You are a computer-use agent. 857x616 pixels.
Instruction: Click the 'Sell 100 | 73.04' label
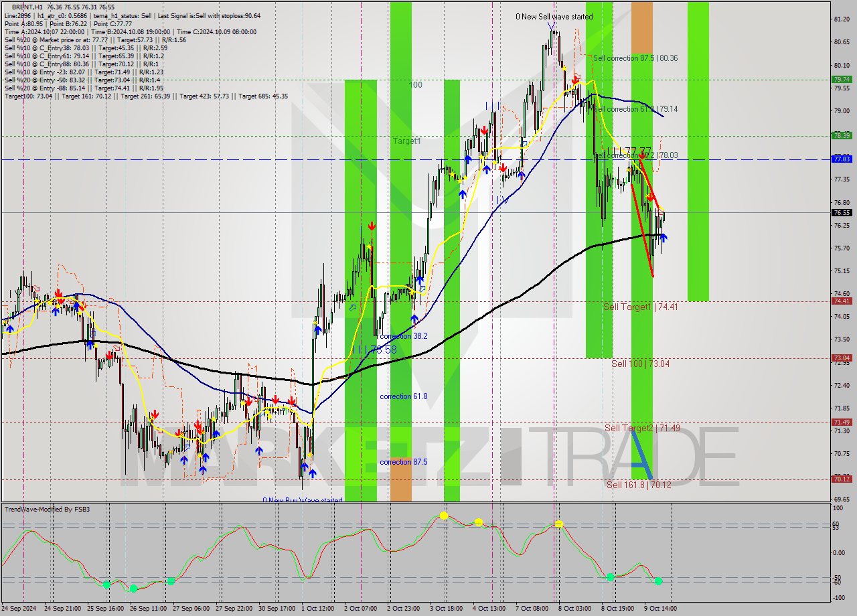pyautogui.click(x=641, y=364)
